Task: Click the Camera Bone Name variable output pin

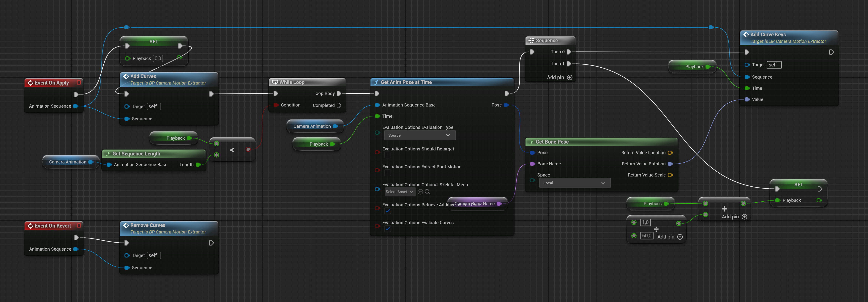Action: (x=499, y=204)
